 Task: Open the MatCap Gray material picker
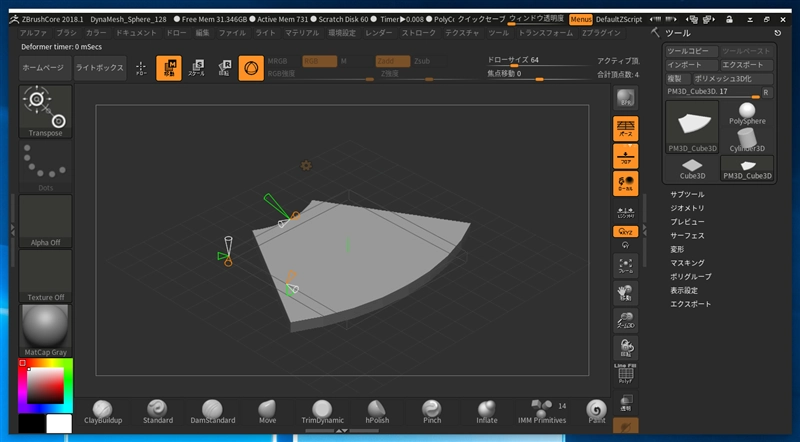45,330
